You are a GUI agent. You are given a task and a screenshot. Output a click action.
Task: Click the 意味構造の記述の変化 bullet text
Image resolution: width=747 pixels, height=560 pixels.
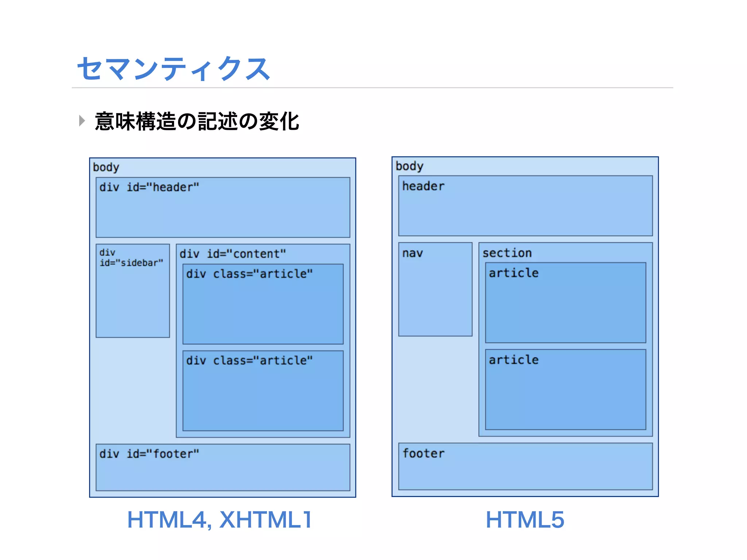(197, 121)
